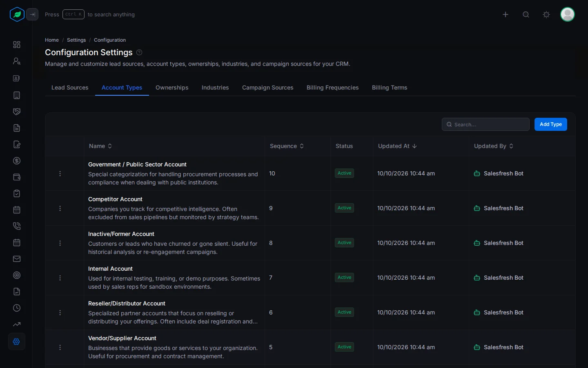Open the envelope email sidebar icon

[17, 259]
